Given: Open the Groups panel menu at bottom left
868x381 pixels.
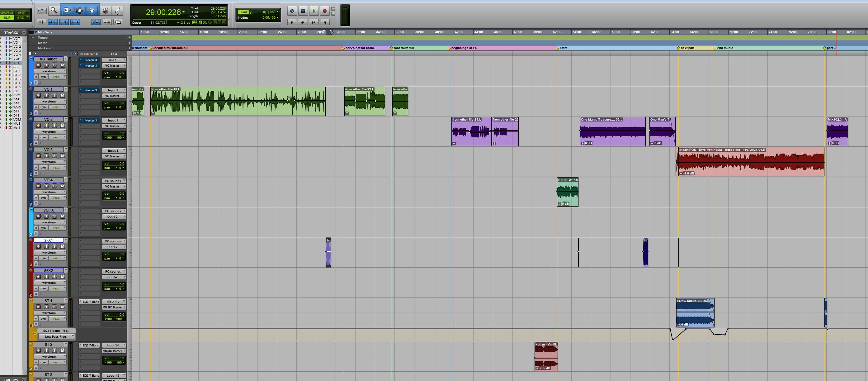Looking at the screenshot, I should pyautogui.click(x=23, y=379).
